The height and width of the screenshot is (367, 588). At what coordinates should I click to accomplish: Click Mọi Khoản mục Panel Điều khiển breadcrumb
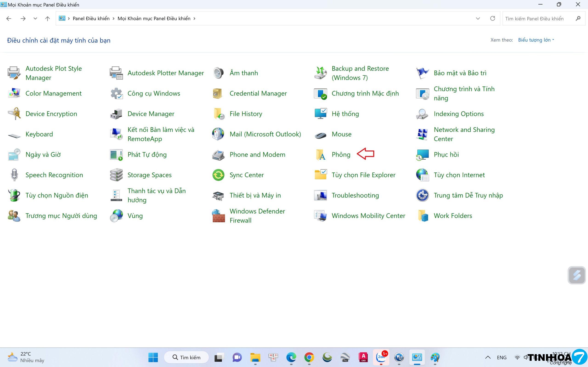[x=154, y=18]
